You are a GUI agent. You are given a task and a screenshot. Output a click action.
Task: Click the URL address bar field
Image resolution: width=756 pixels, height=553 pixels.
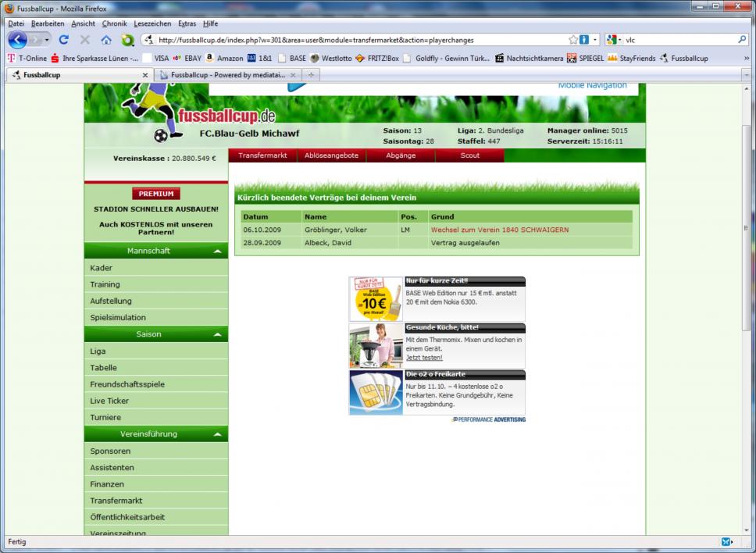point(359,40)
